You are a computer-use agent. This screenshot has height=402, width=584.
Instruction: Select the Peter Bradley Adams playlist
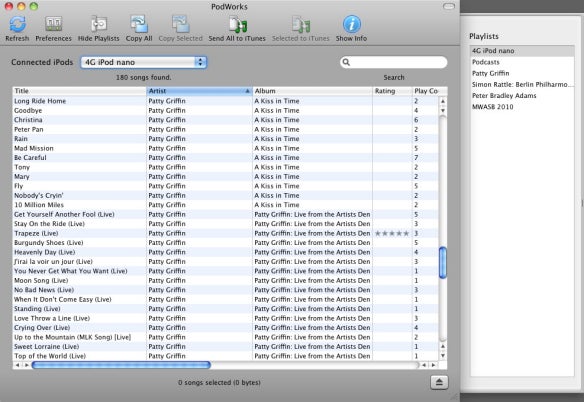[522, 96]
